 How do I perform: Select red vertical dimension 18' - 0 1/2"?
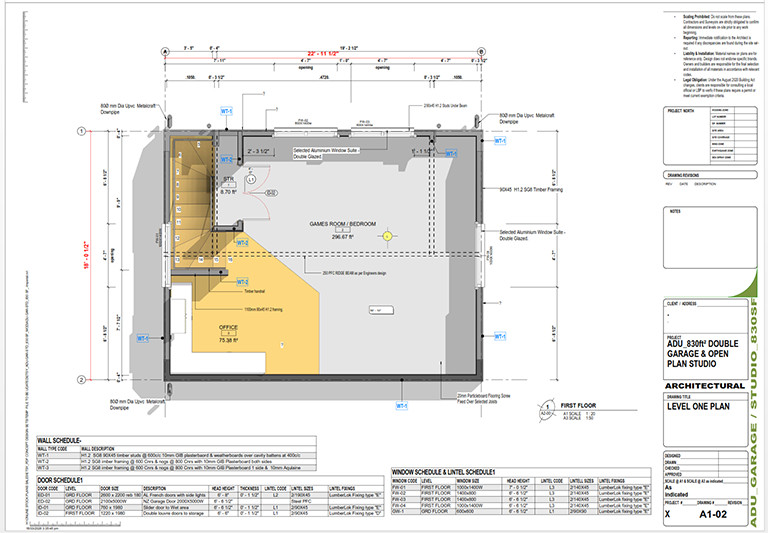(87, 255)
